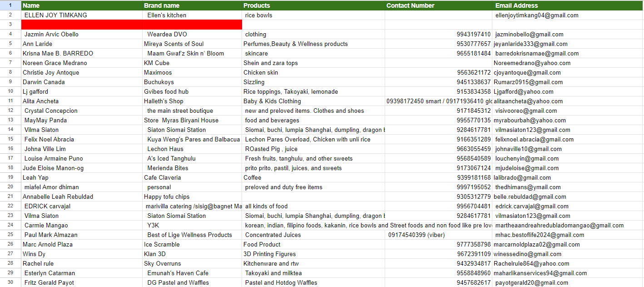Select brand Mireya Scents of Soul
This screenshot has width=644, height=287.
(192, 44)
